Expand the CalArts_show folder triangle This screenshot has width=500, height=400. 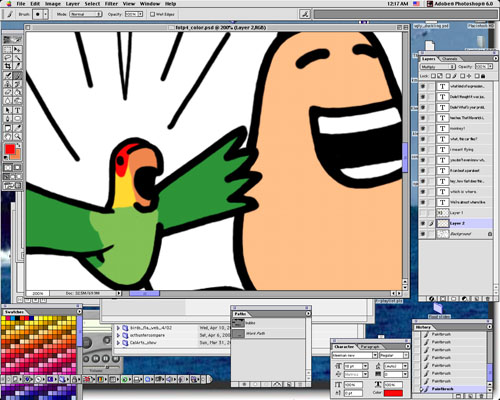tap(118, 343)
